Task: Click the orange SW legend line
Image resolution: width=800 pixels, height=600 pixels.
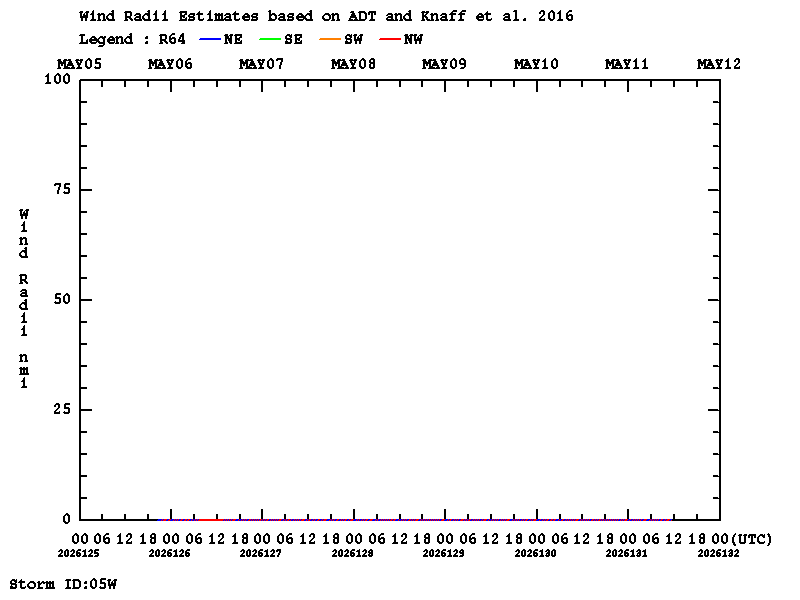Action: tap(330, 39)
